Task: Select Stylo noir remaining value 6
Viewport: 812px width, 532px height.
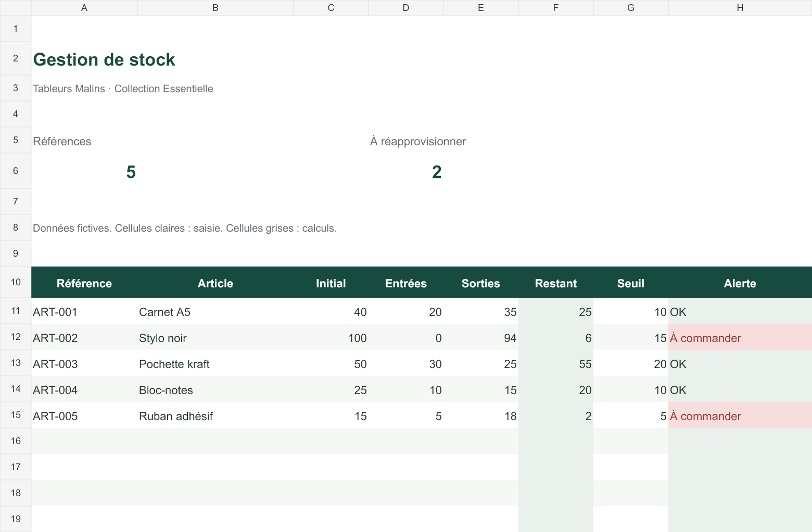Action: click(x=556, y=337)
